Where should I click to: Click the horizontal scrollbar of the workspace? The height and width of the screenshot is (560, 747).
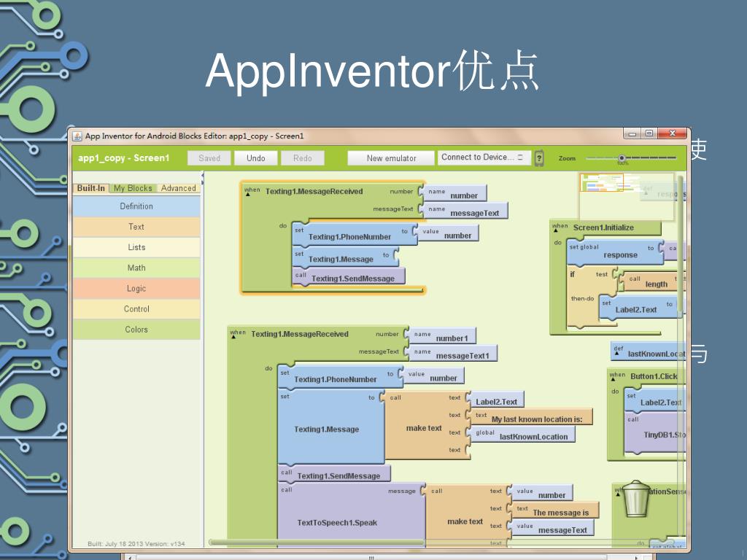317,542
